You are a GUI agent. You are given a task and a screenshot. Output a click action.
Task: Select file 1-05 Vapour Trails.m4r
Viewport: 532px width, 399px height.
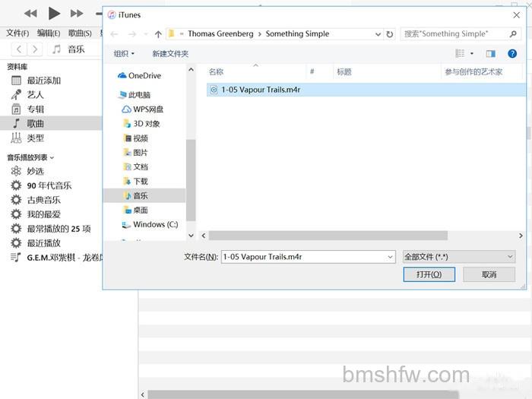[x=366, y=90]
